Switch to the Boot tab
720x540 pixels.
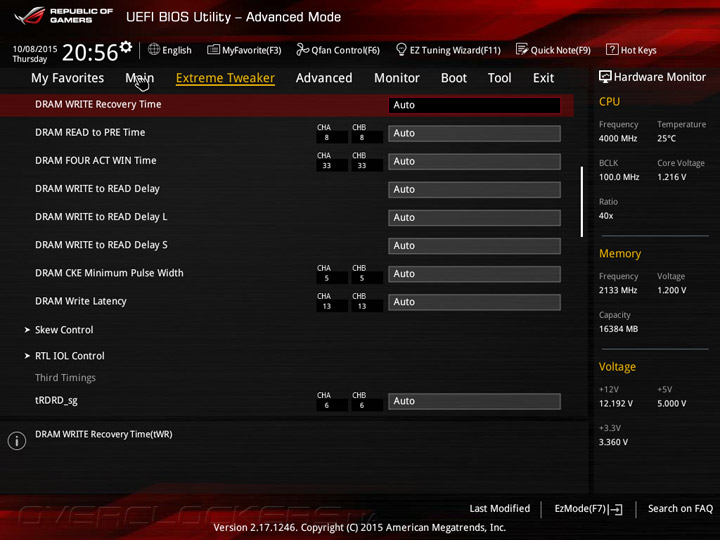[x=454, y=78]
